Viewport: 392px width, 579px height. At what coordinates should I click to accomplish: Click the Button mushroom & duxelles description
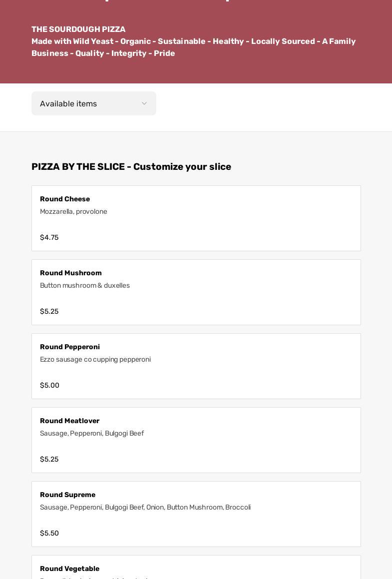pos(85,285)
